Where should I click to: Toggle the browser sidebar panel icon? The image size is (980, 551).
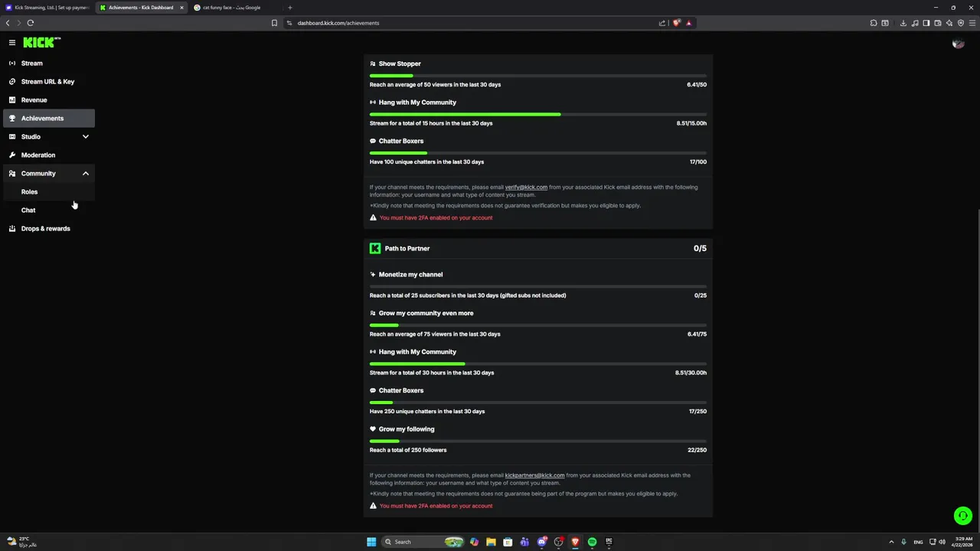(x=926, y=23)
